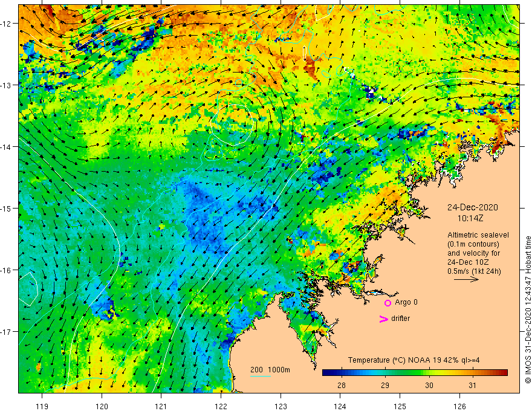Click the 0.5m/s velocity scale arrow

click(466, 279)
